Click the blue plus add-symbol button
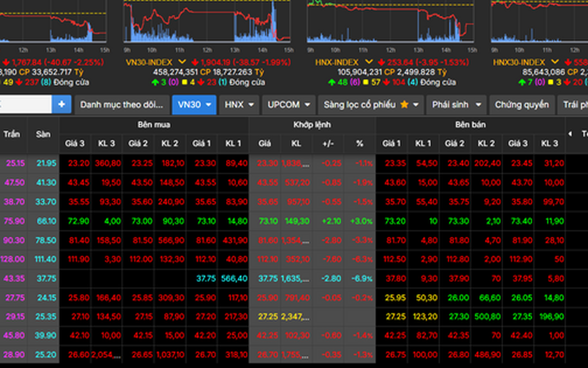Screen dimensions: 588x368 coord(62,105)
